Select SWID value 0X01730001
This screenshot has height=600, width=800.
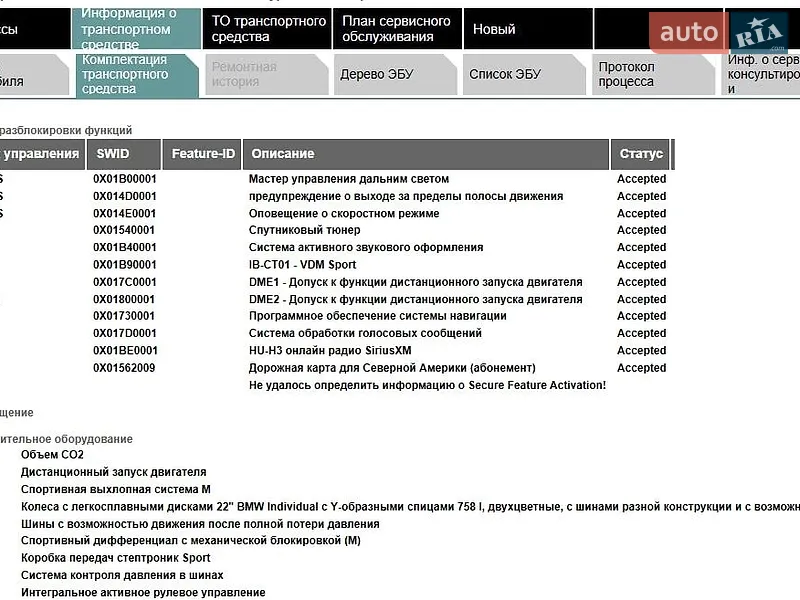pyautogui.click(x=123, y=316)
